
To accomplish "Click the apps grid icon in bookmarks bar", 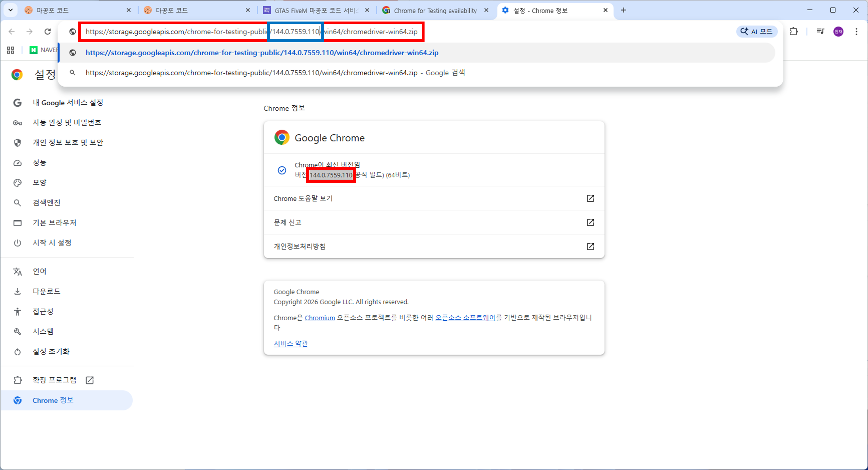I will point(10,50).
